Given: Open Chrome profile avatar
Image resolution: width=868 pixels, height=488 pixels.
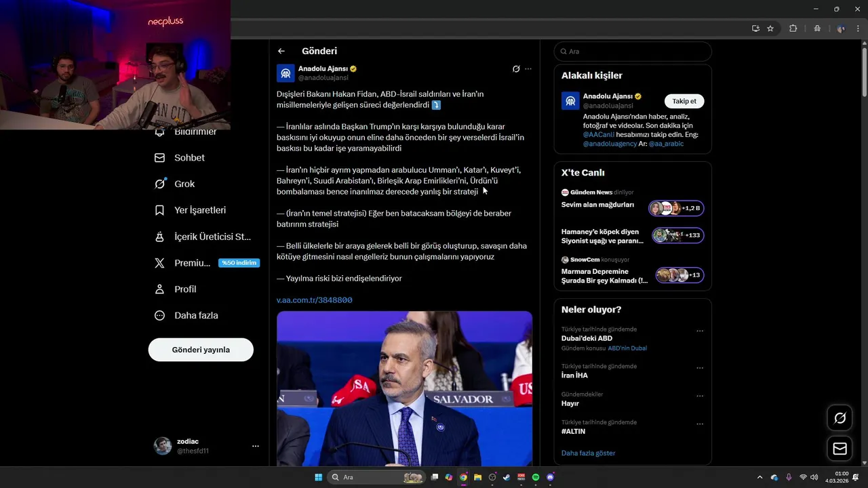Looking at the screenshot, I should click(x=841, y=28).
